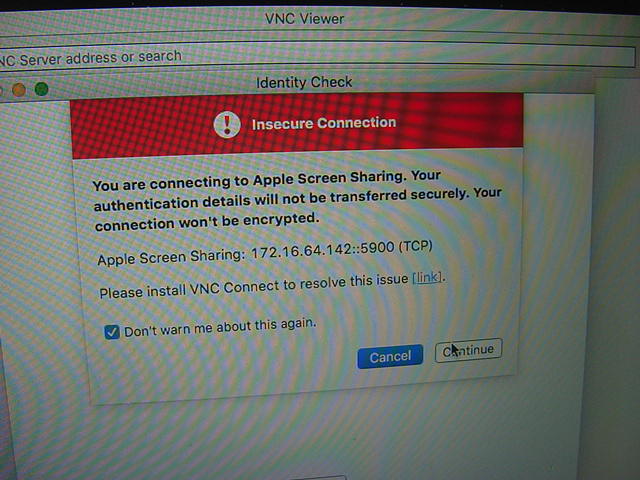640x480 pixels.
Task: Uncheck "Don't warn me about this again"
Action: pos(111,332)
